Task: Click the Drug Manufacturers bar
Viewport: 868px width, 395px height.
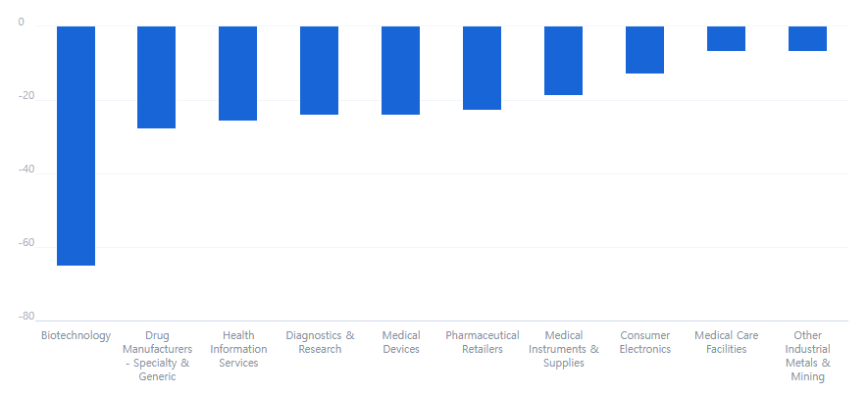Action: tap(156, 76)
